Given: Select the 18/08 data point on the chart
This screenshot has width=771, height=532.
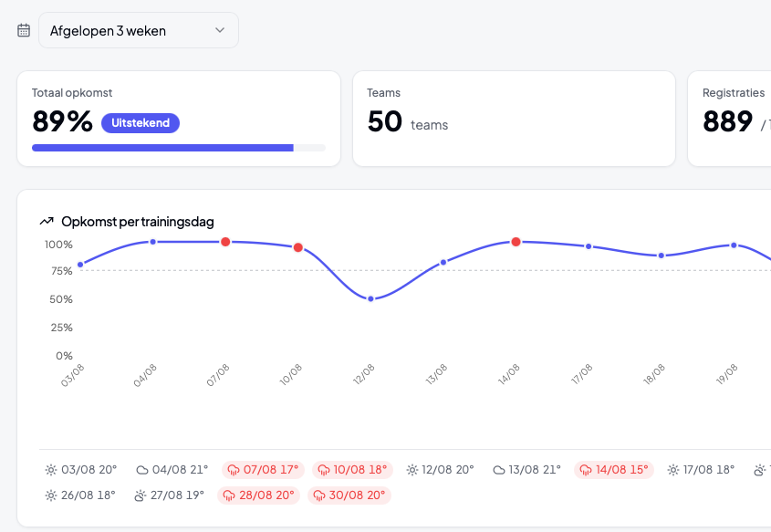Looking at the screenshot, I should [662, 256].
